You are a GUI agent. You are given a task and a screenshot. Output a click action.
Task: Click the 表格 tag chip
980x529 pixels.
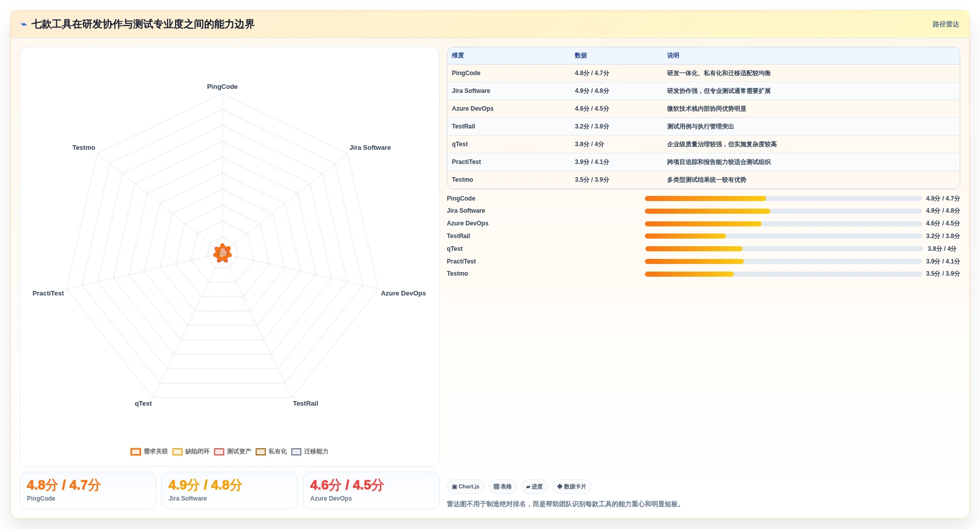503,486
